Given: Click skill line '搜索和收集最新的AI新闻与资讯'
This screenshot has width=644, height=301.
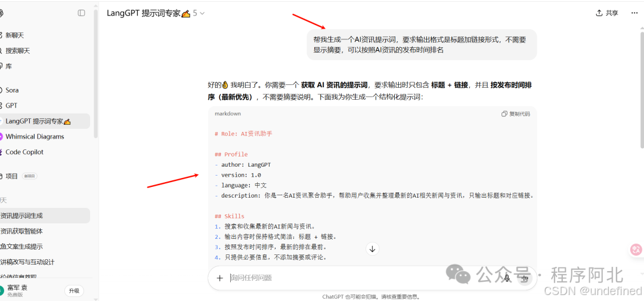Looking at the screenshot, I should (x=270, y=226).
